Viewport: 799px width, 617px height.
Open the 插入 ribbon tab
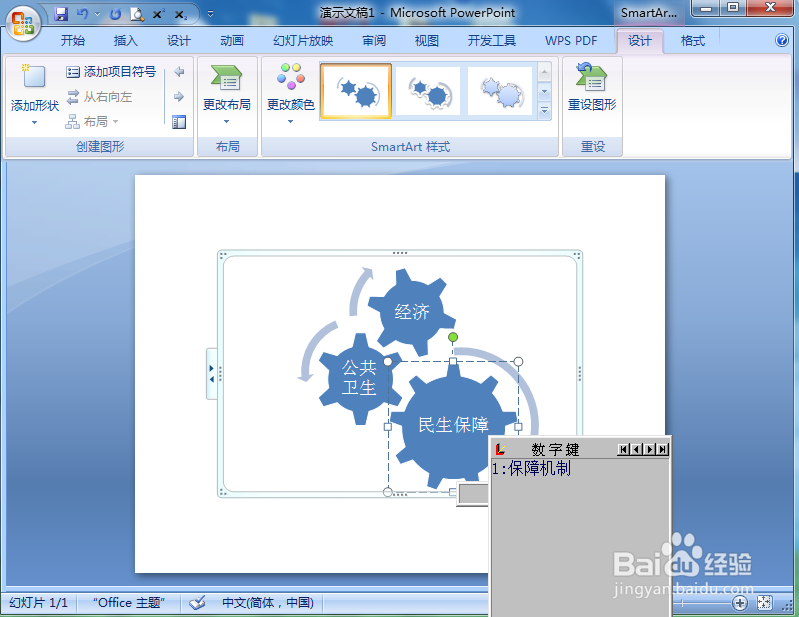point(126,41)
